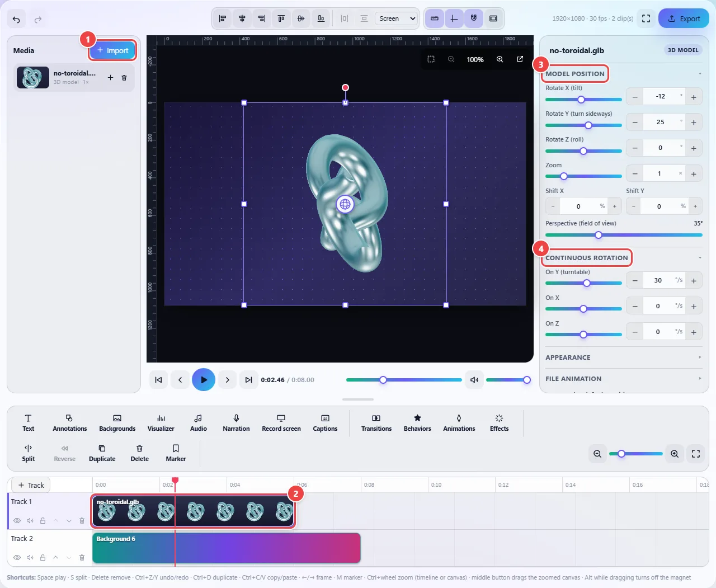Duplicate the selected clip
716x588 pixels.
(102, 453)
